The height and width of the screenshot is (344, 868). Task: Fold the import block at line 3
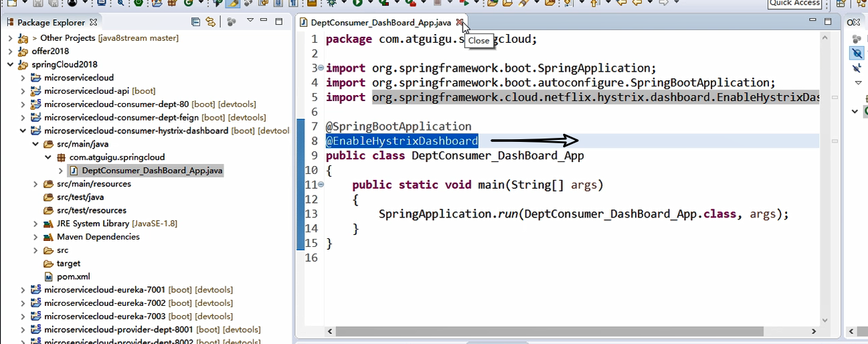321,68
